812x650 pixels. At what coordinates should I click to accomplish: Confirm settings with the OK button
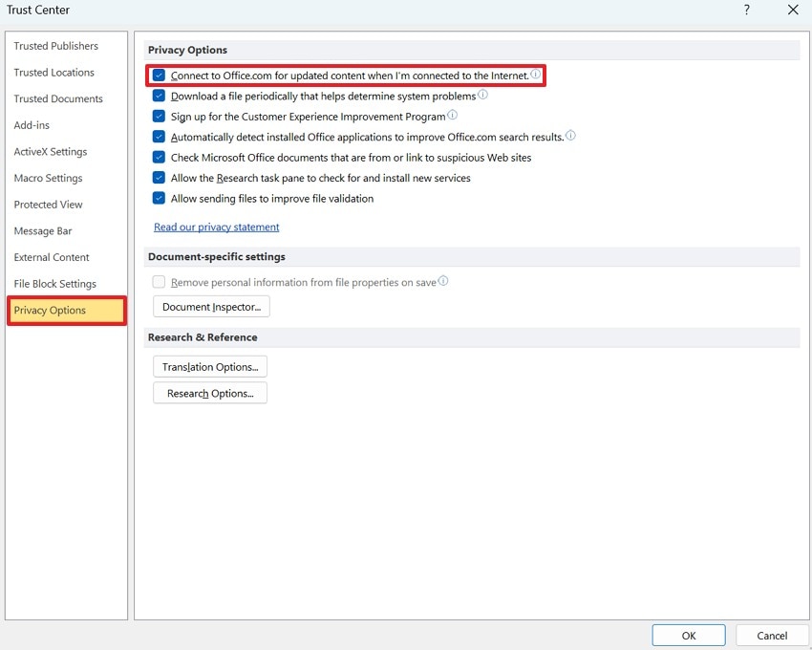tap(688, 635)
